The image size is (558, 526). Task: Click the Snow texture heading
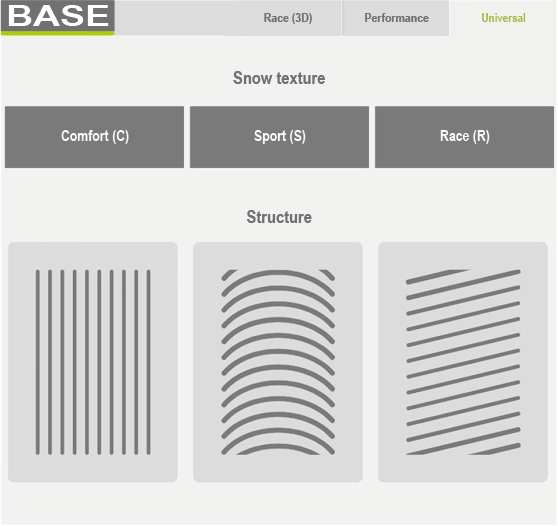tap(279, 78)
